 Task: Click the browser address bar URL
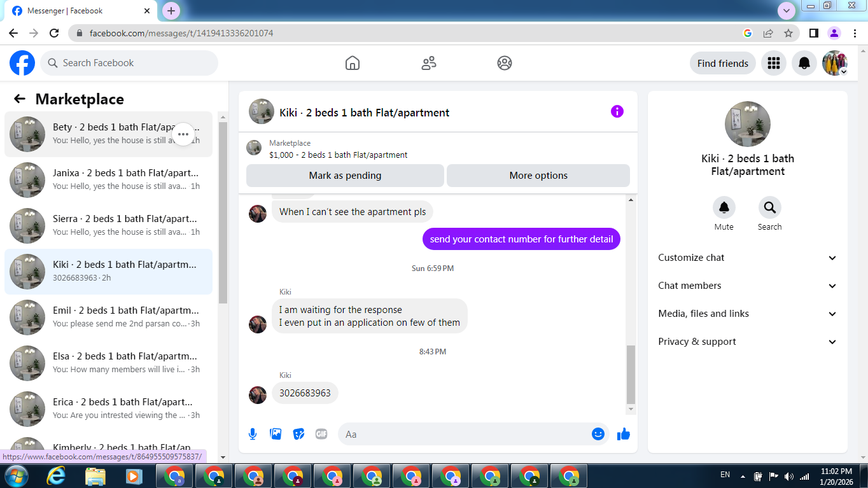(x=181, y=33)
